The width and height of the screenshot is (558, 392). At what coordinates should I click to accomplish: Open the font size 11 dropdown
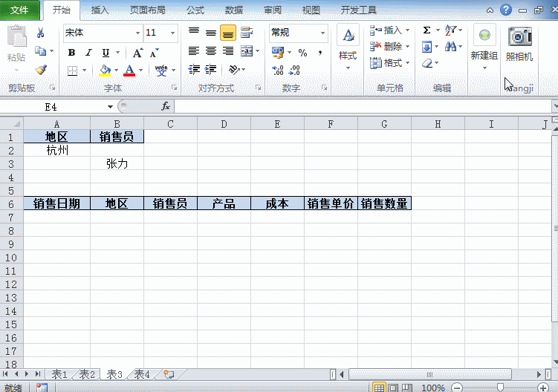tap(172, 33)
